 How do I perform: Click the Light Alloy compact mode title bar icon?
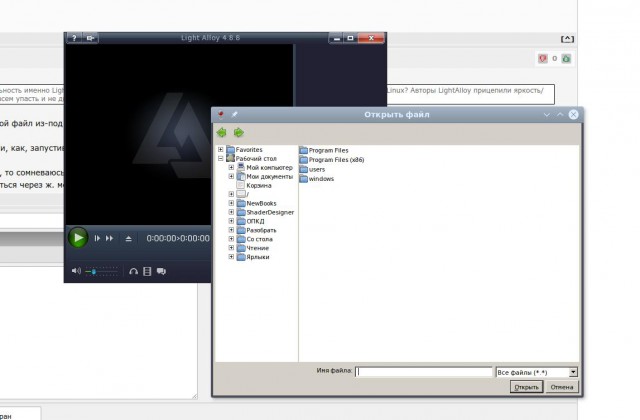click(90, 38)
